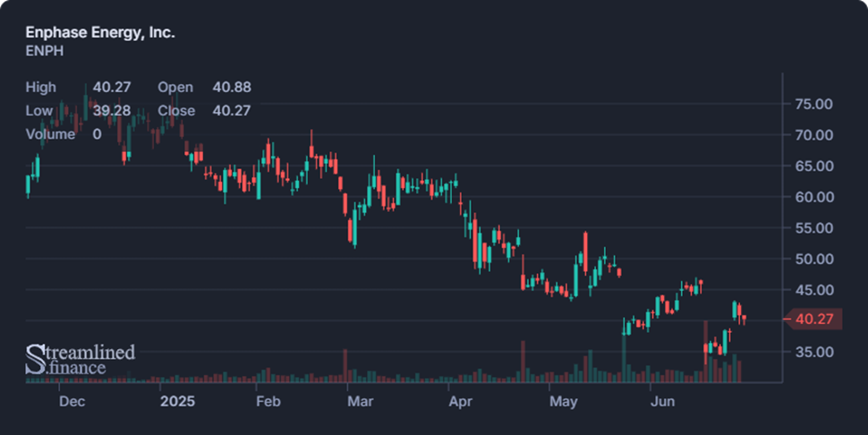Click the 75.00 price axis label
The height and width of the screenshot is (435, 868).
813,104
